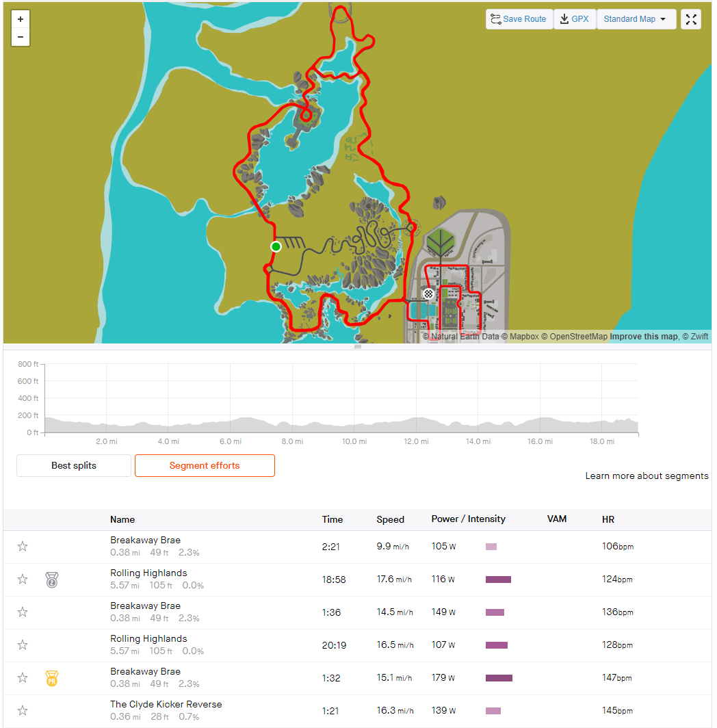The width and height of the screenshot is (717, 728).
Task: Click the VAM column header
Action: click(x=557, y=519)
